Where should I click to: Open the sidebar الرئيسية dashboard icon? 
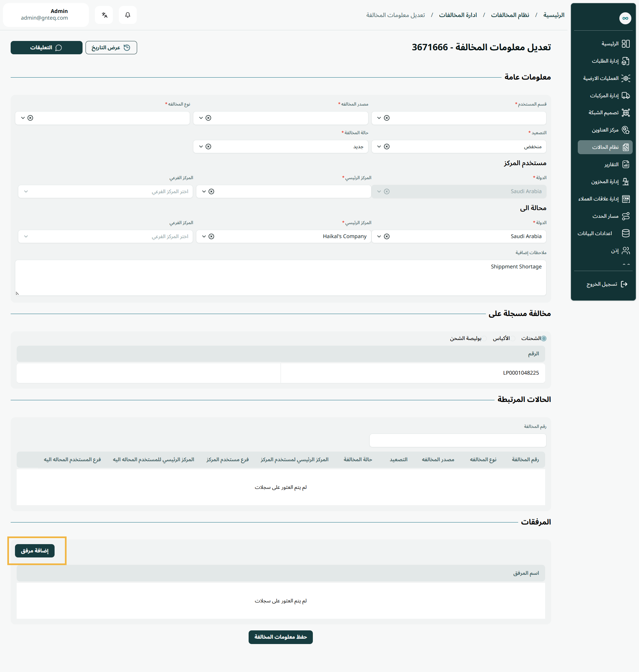click(625, 44)
